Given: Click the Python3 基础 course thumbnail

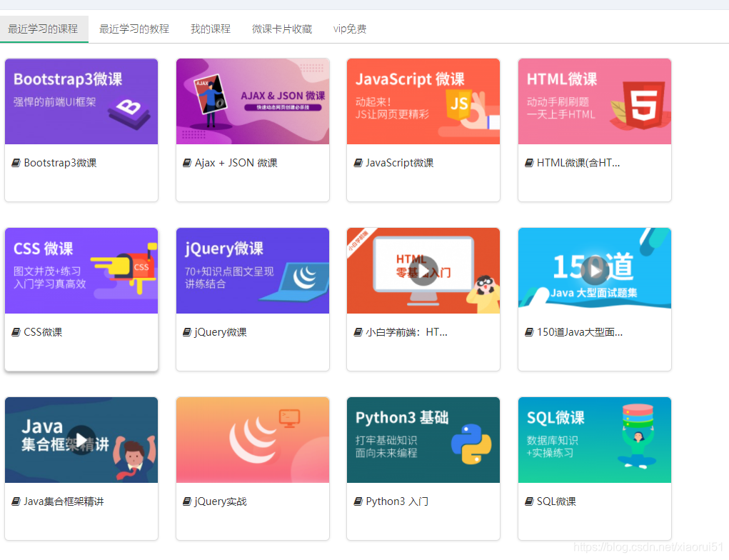Looking at the screenshot, I should point(423,439).
